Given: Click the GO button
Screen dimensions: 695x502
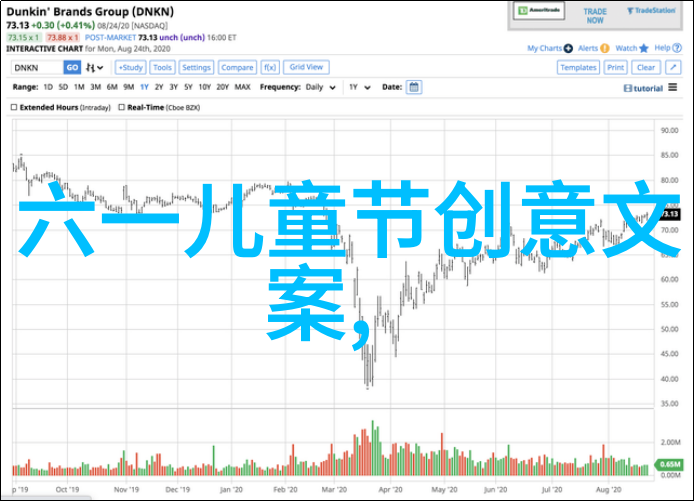Looking at the screenshot, I should point(72,68).
